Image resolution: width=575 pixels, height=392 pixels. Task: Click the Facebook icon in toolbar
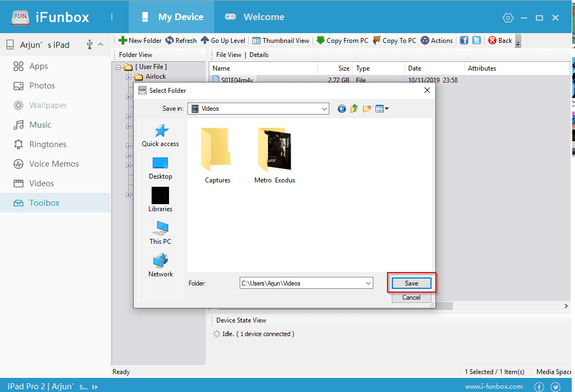[464, 40]
